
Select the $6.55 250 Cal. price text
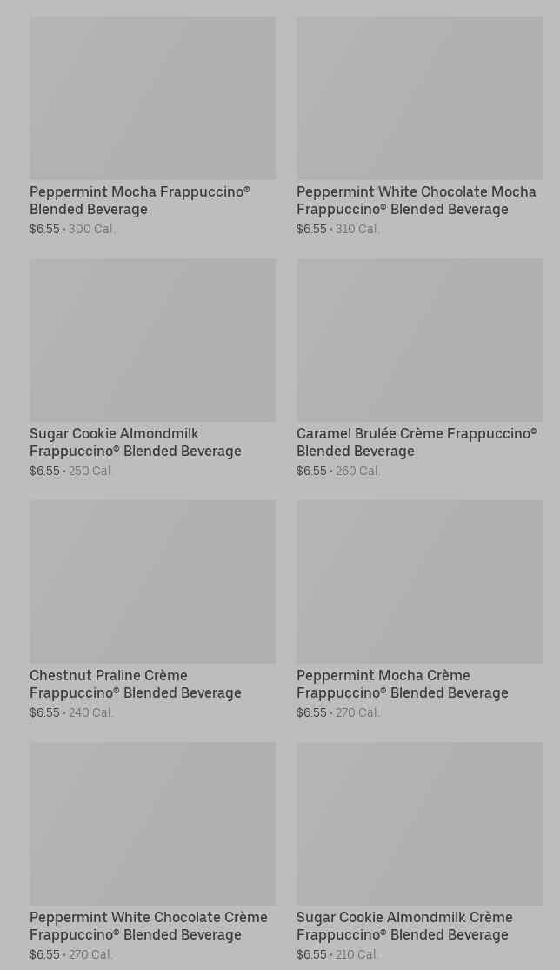(71, 472)
